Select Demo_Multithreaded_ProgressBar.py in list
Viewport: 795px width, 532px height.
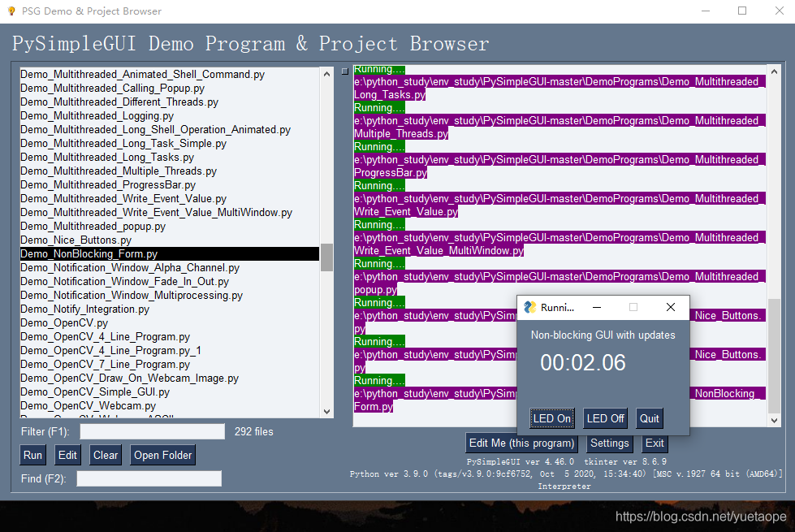tap(170, 185)
